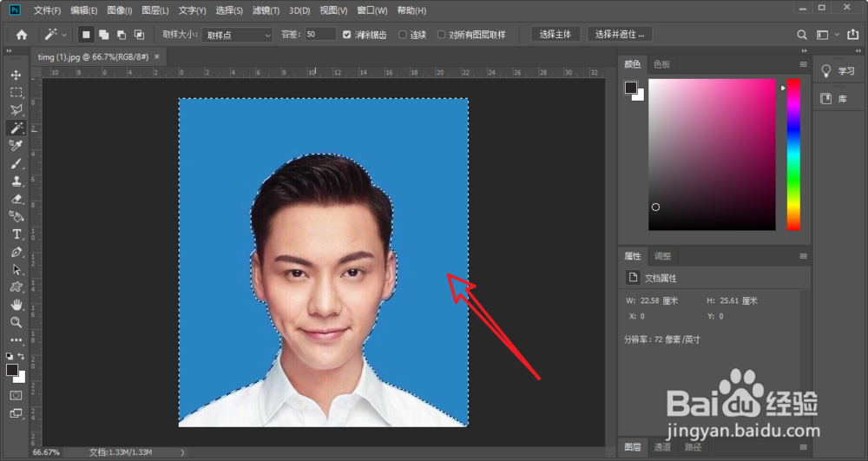Toggle Quick Mask mode icon
The image size is (868, 461).
pos(16,395)
